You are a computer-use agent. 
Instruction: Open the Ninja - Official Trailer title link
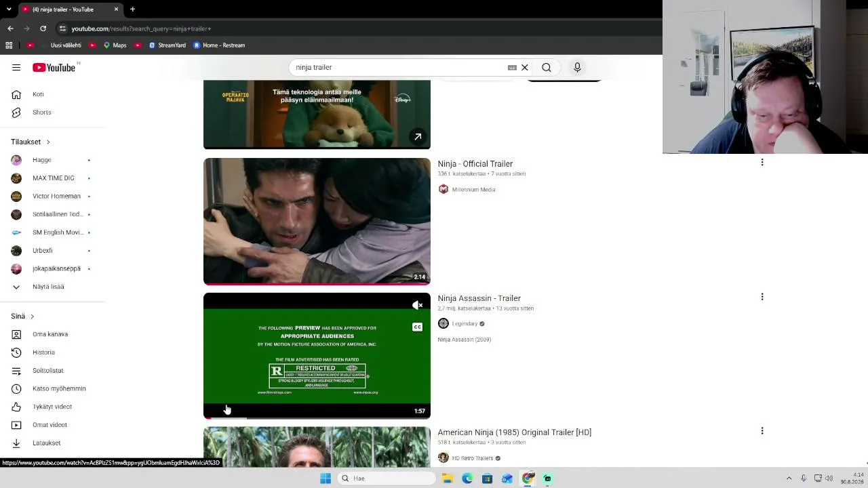point(475,164)
